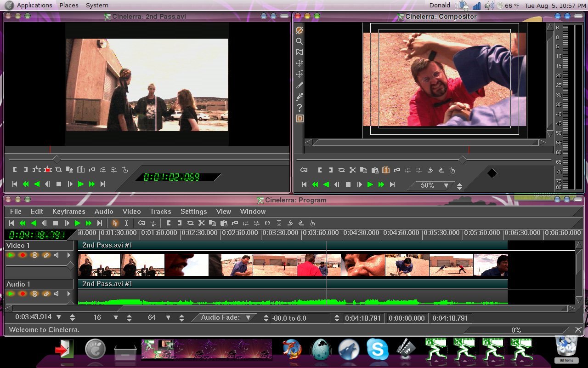Image resolution: width=588 pixels, height=368 pixels.
Task: Open the Window menu
Action: click(x=253, y=212)
